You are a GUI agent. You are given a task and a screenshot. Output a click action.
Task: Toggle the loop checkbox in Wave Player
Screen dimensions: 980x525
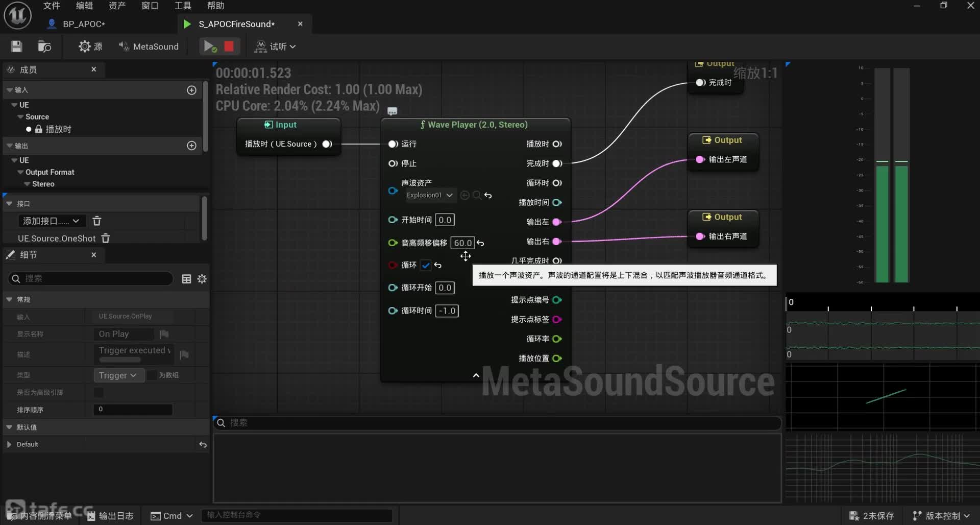click(x=426, y=265)
